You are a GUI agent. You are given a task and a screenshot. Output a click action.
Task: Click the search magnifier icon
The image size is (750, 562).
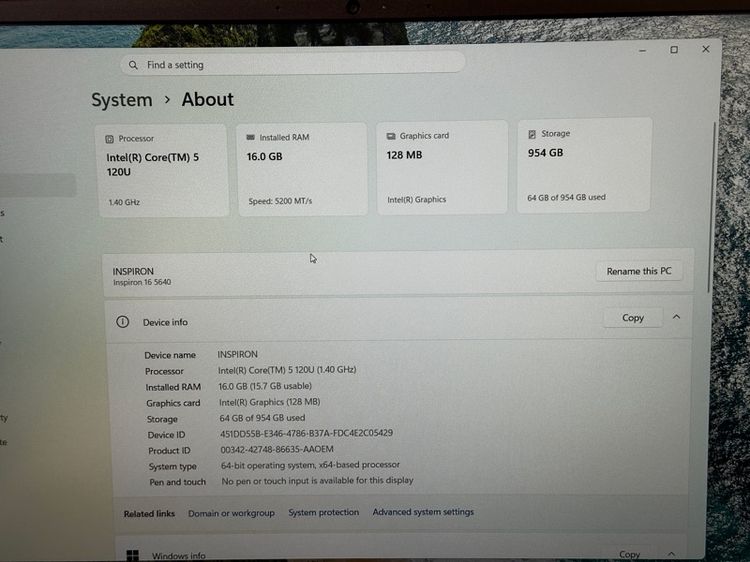pyautogui.click(x=133, y=65)
